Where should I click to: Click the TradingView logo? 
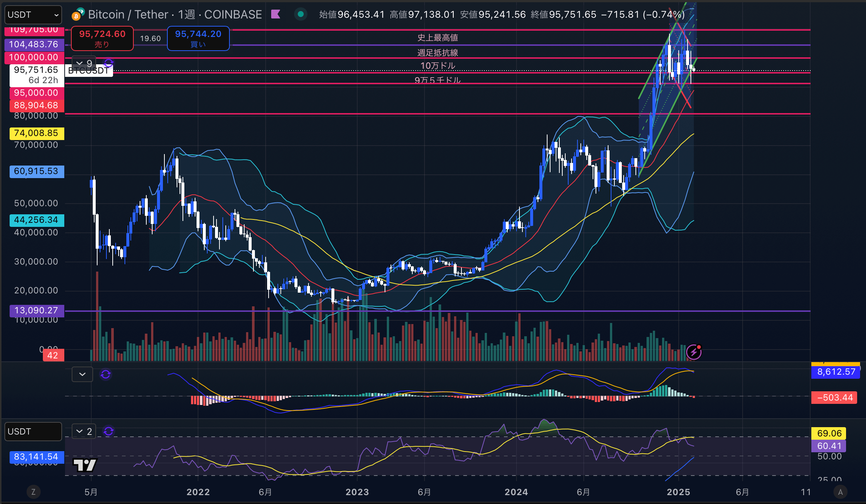[x=85, y=465]
